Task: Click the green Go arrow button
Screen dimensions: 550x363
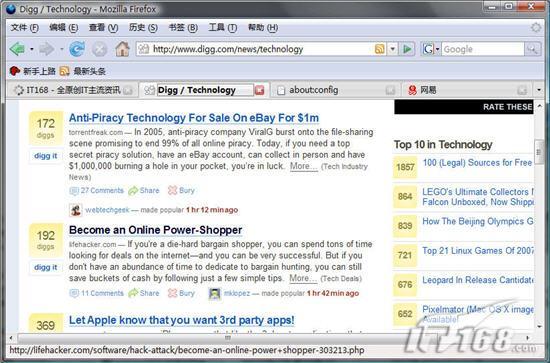Action: coord(407,49)
